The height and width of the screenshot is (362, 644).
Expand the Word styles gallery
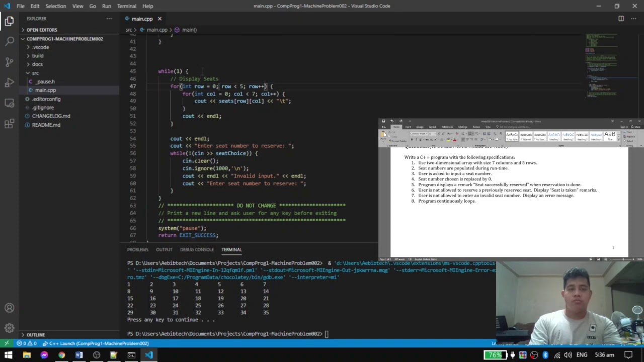(619, 139)
